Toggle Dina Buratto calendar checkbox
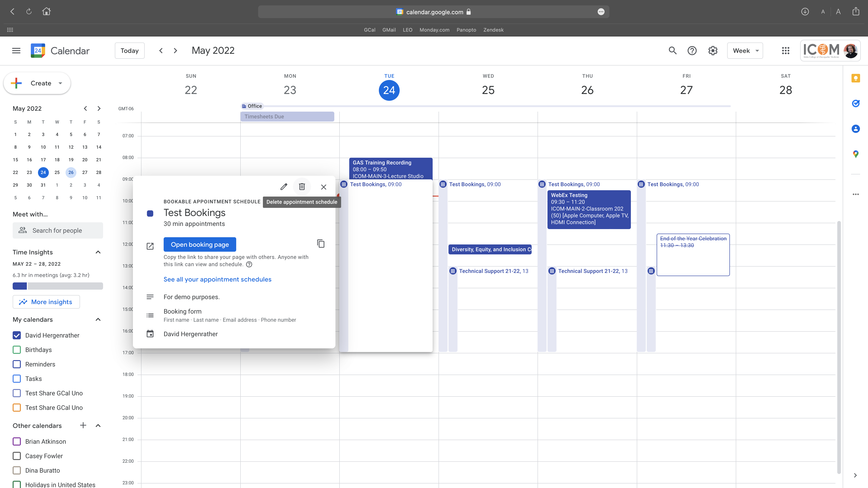Image resolution: width=868 pixels, height=488 pixels. click(17, 470)
